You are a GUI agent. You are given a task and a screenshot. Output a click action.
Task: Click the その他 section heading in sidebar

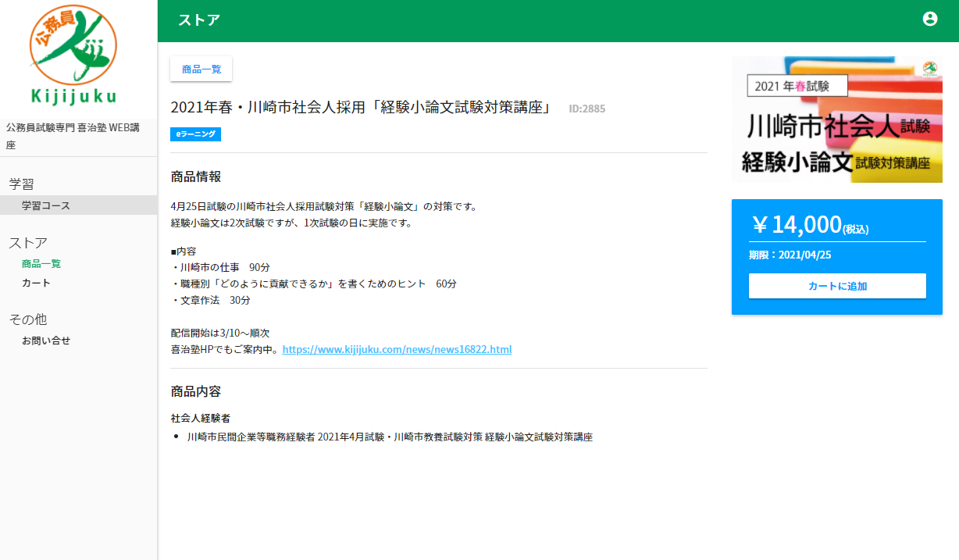pos(28,319)
